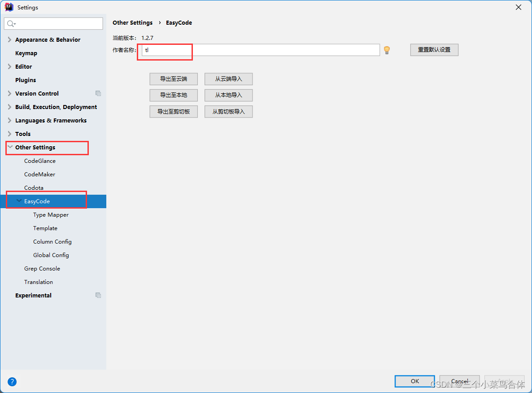Collapse the Other Settings arrow
Viewport: 532px width, 393px height.
click(x=10, y=147)
